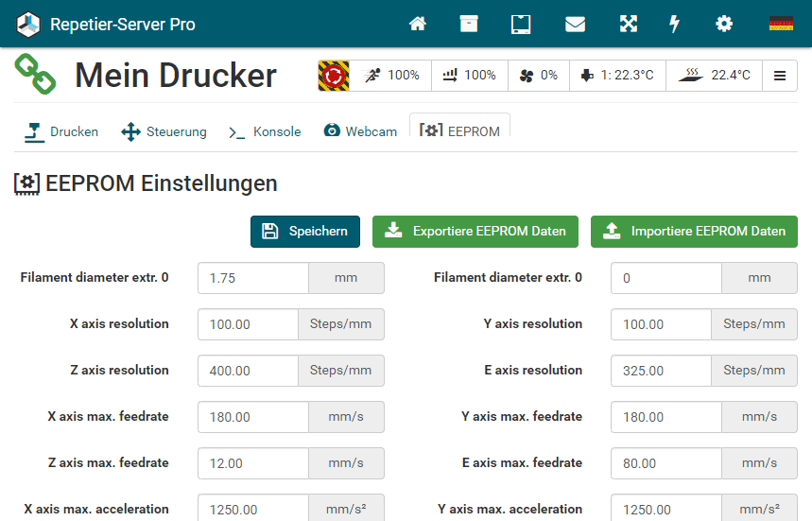Click the Speichern button
The height and width of the screenshot is (521, 812).
coord(305,231)
